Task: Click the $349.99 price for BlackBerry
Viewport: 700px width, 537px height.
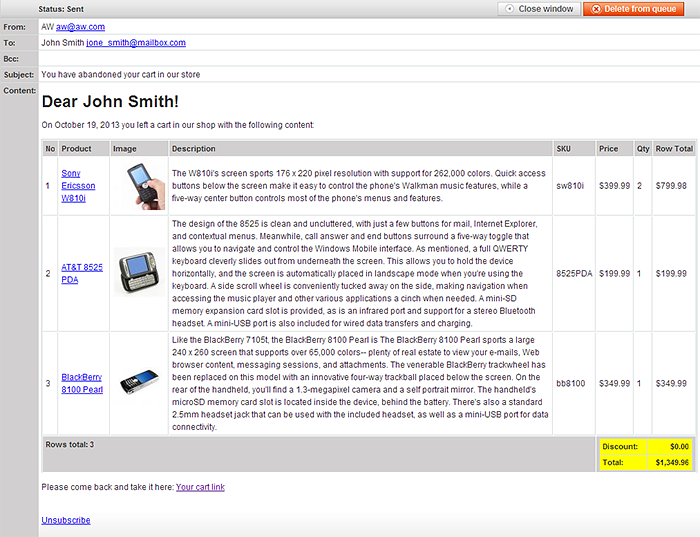Action: coord(614,383)
